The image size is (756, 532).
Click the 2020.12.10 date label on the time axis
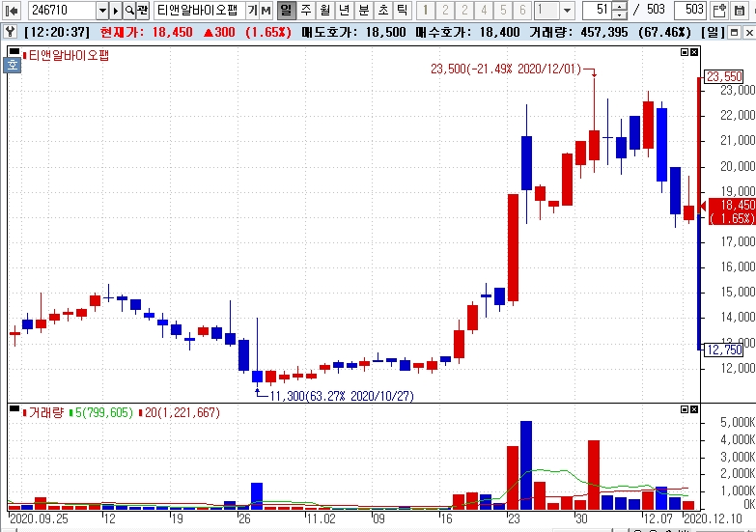click(x=714, y=519)
